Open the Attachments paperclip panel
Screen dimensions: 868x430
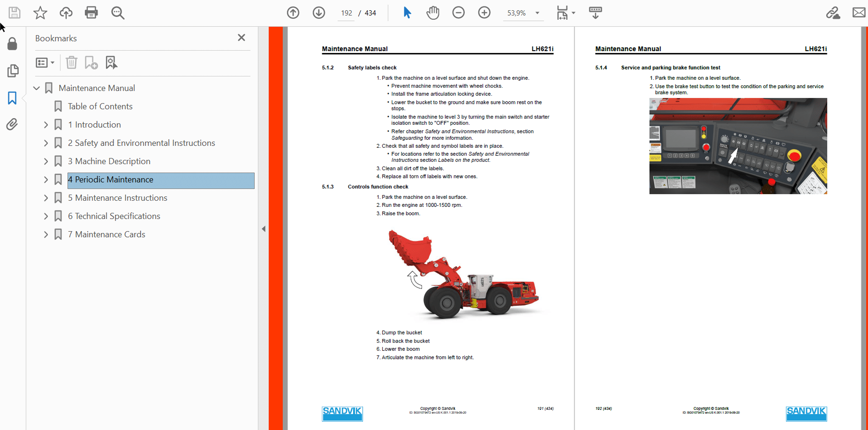[12, 124]
